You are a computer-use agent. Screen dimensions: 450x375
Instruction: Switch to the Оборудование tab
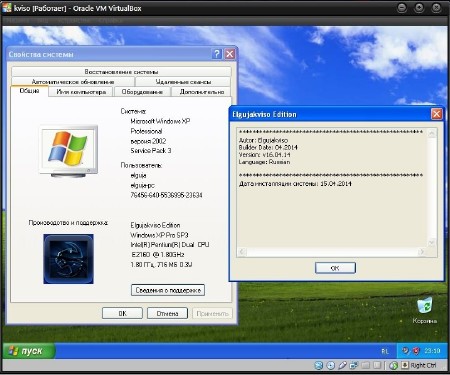pos(142,92)
